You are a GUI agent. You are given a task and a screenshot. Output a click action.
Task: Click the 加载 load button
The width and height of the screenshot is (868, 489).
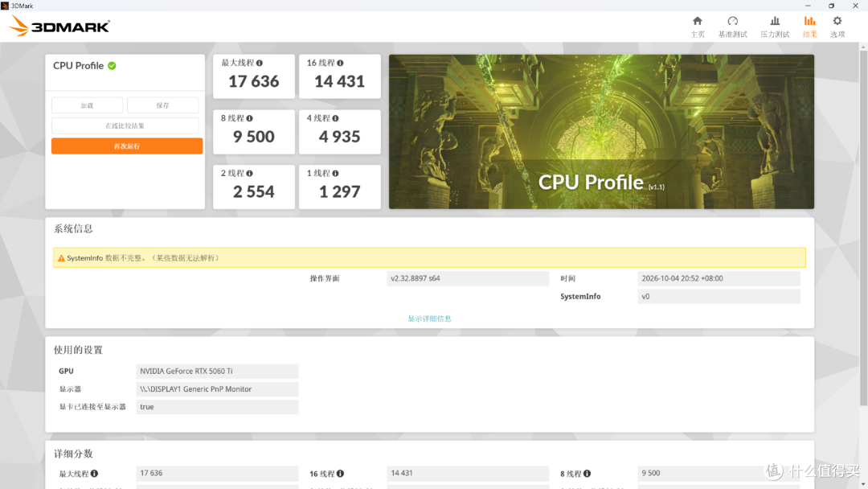pos(87,105)
